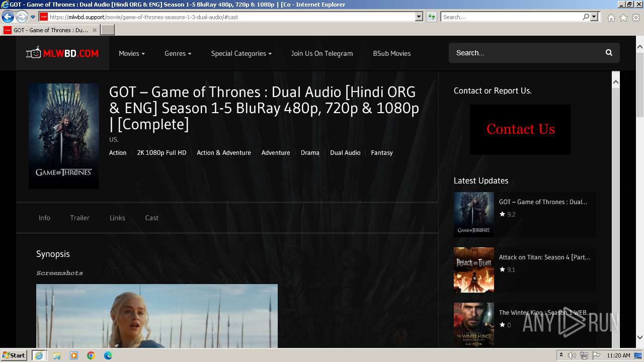Open IE Tools gear icon
Viewport: 644px width, 362px height.
coord(636,18)
